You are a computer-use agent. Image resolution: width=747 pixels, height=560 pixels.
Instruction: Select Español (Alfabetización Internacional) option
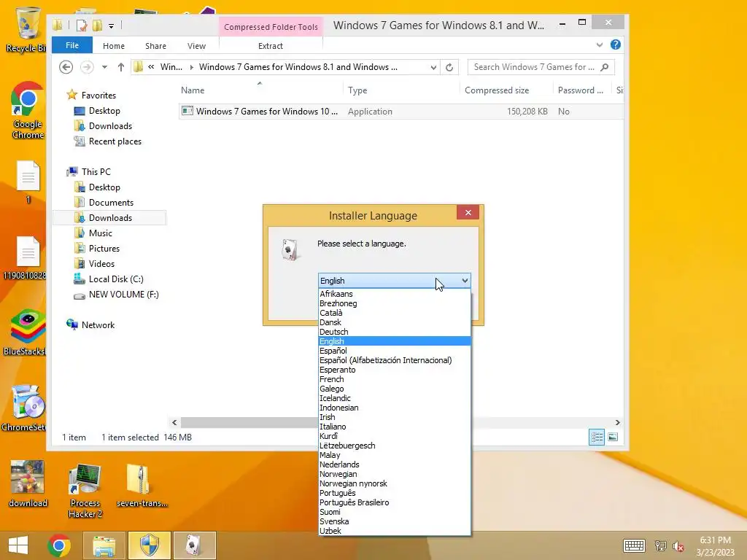[x=395, y=360]
